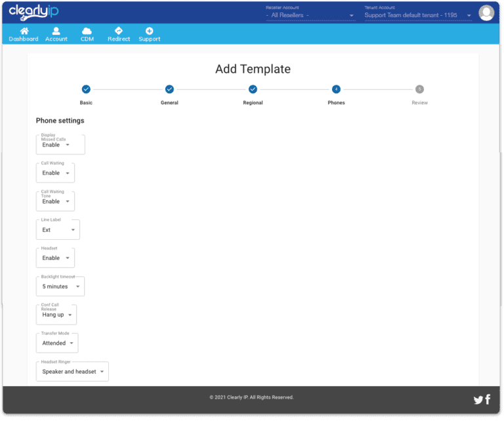Open the Headset Ringer dropdown
Screen dimensions: 504x421
72,372
